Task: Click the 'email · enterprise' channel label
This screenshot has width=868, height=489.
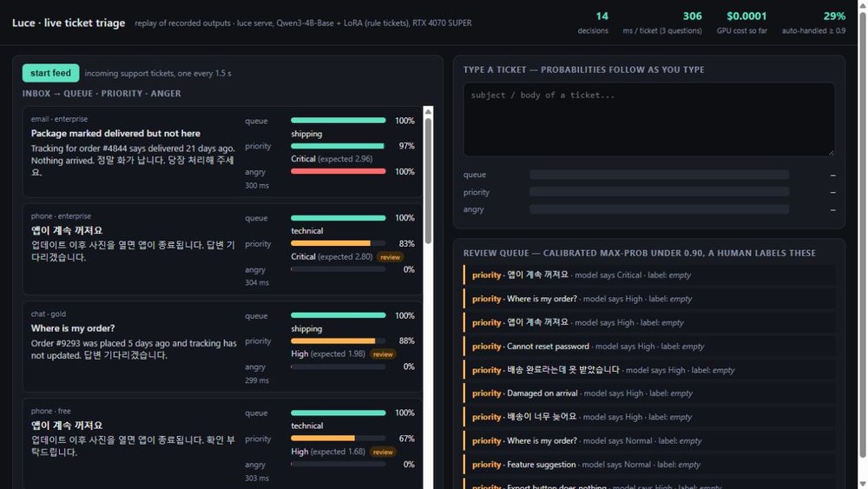Action: click(59, 119)
